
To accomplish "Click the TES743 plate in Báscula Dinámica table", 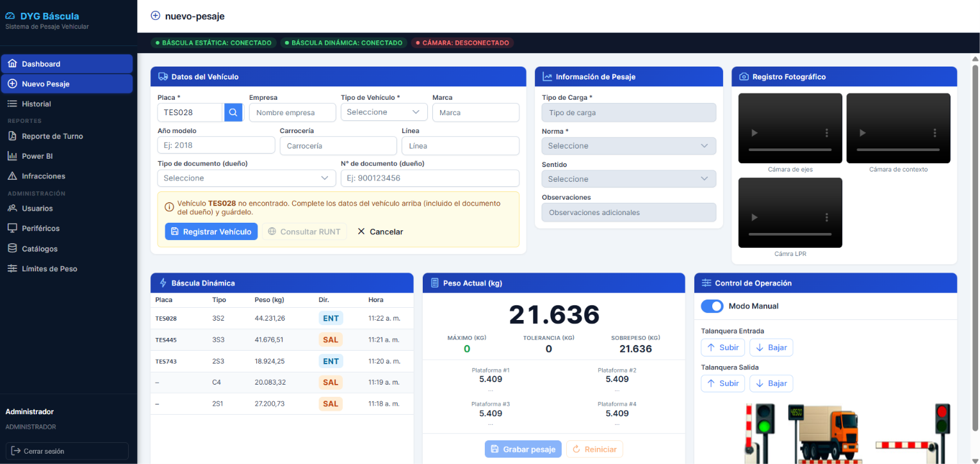I will point(166,362).
